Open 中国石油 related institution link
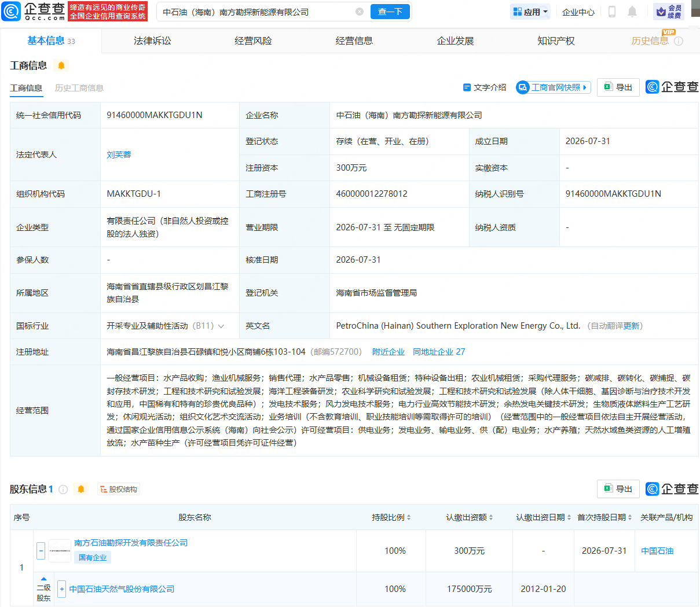Viewport: 700px width, 607px height. pyautogui.click(x=657, y=551)
